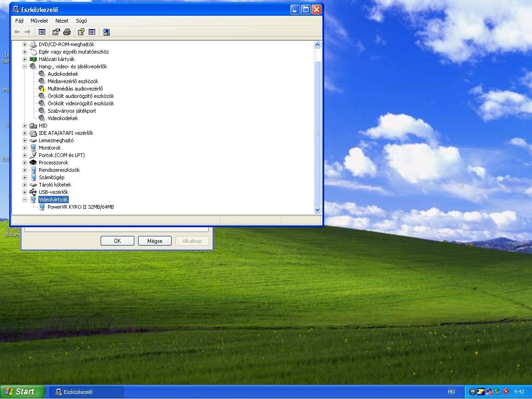Expand the Tároló kötetek node
The image size is (532, 399).
click(24, 185)
